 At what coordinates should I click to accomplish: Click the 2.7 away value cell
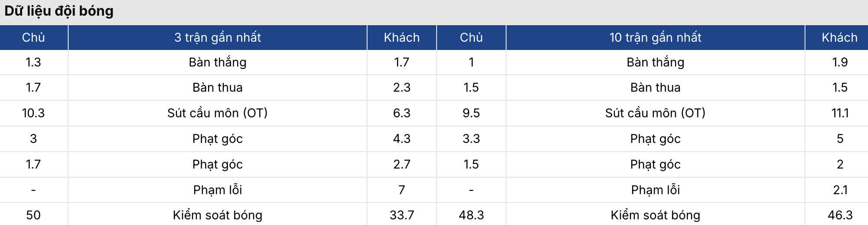[401, 164]
